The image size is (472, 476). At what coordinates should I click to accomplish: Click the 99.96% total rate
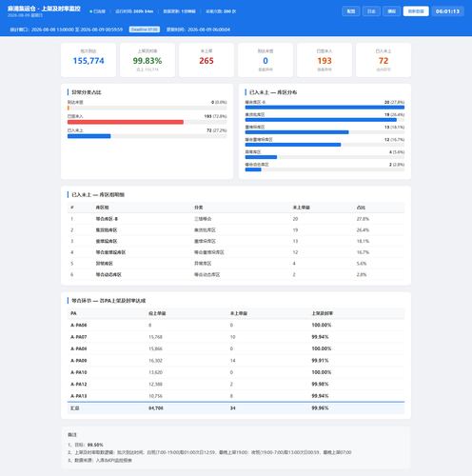coord(320,408)
